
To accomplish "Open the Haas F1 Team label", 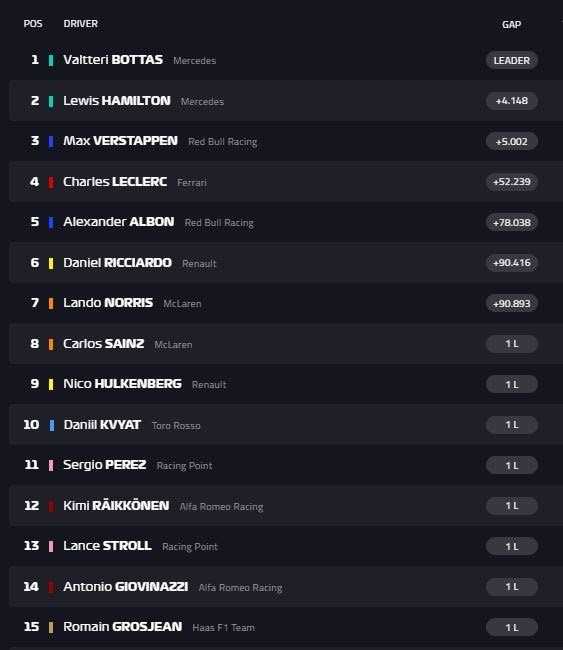I will coord(223,628).
